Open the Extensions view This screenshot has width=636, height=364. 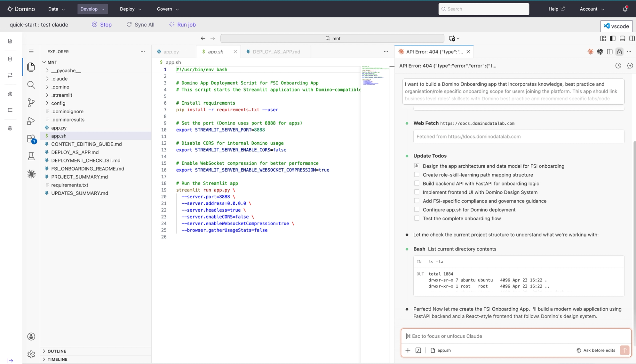coord(31,139)
